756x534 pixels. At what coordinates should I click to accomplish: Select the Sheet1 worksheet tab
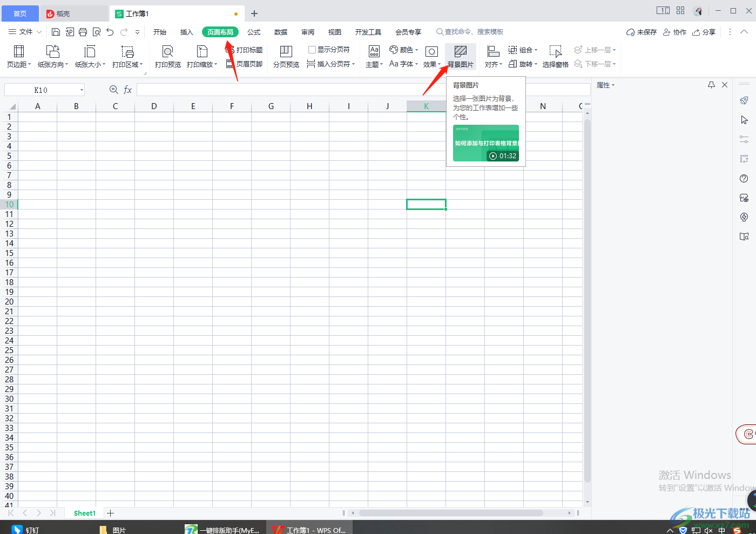pos(85,513)
